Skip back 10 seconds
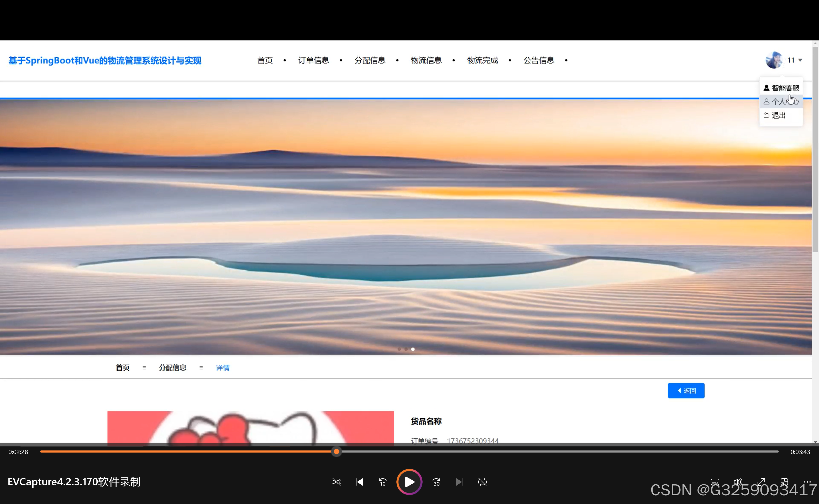 click(382, 482)
